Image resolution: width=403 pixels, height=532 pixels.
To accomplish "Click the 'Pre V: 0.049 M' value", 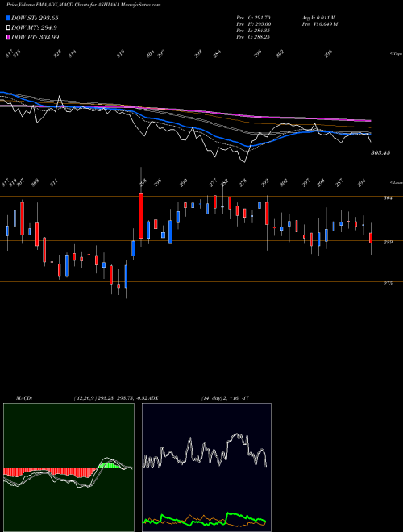I will [x=319, y=24].
